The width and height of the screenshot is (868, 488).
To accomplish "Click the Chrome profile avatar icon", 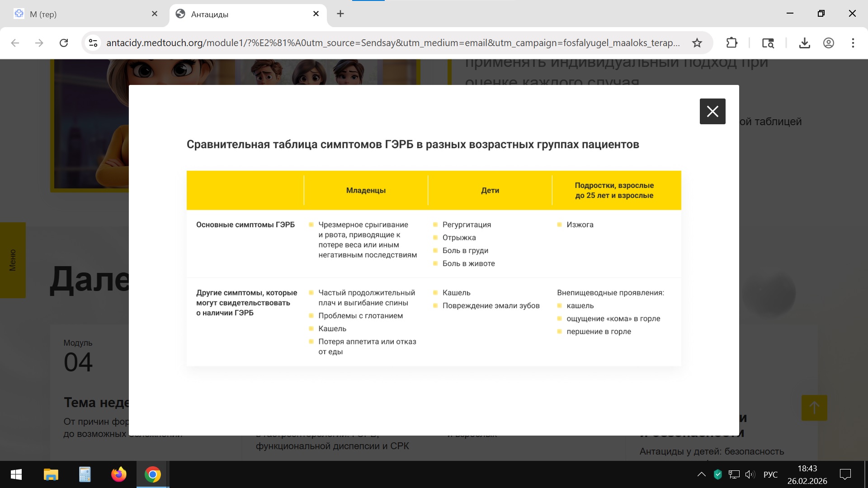I will coord(828,43).
